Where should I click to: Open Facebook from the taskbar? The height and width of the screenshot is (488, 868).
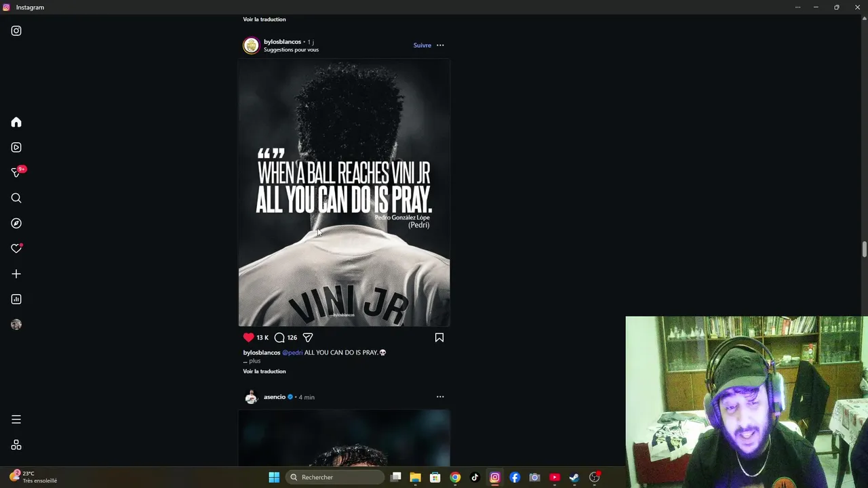pyautogui.click(x=515, y=477)
